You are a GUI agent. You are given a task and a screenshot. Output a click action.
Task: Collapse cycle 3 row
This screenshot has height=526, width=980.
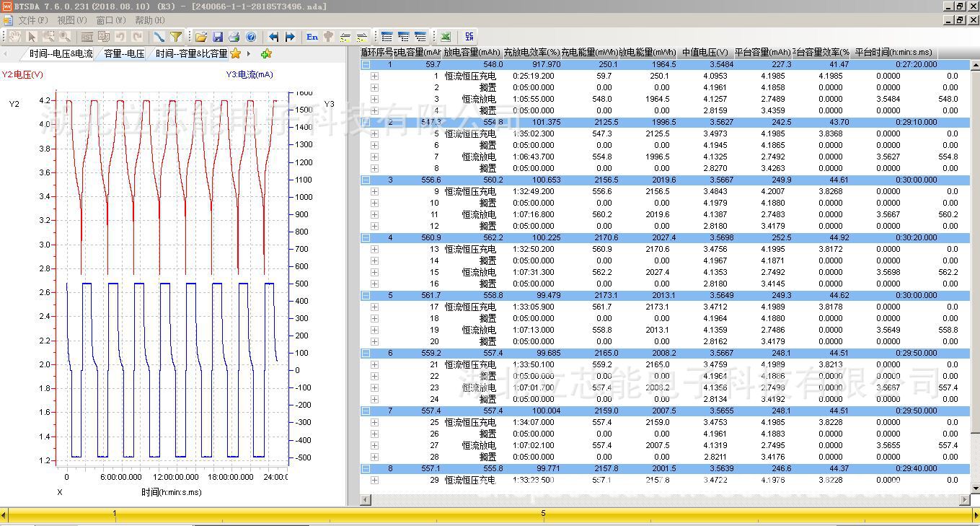coord(366,180)
